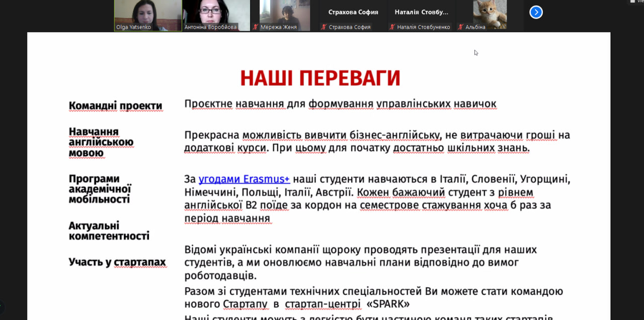
Task: Open the View option at top-right corner
Action: 637,2
